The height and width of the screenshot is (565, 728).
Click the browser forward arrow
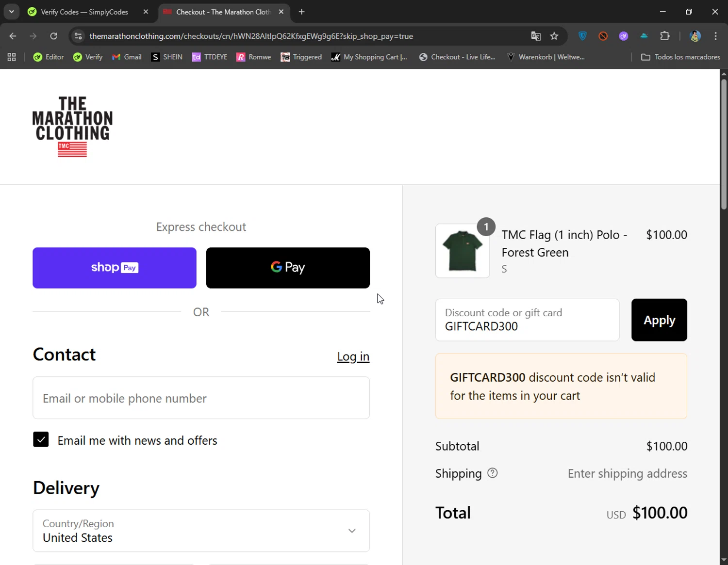[x=33, y=36]
